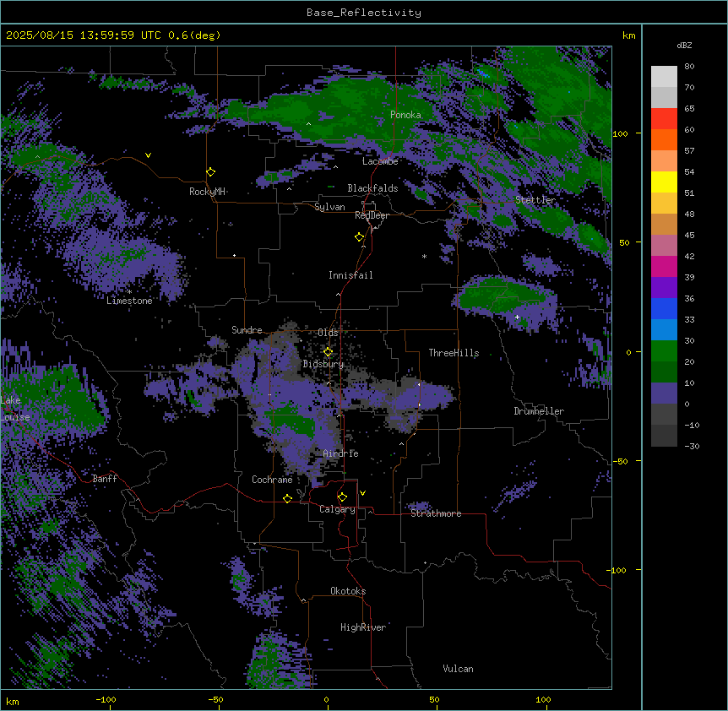
Task: Click the Stettler label
Action: (x=535, y=200)
